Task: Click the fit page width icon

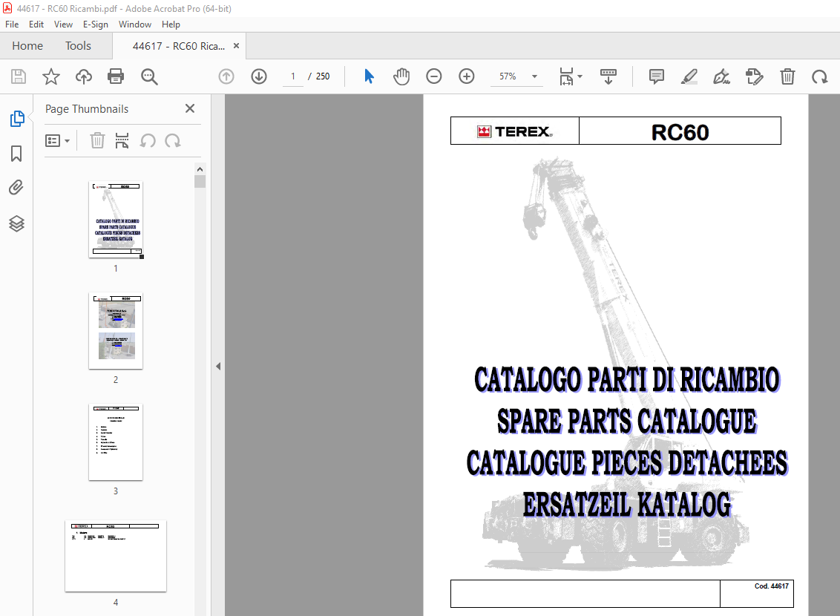Action: click(566, 76)
